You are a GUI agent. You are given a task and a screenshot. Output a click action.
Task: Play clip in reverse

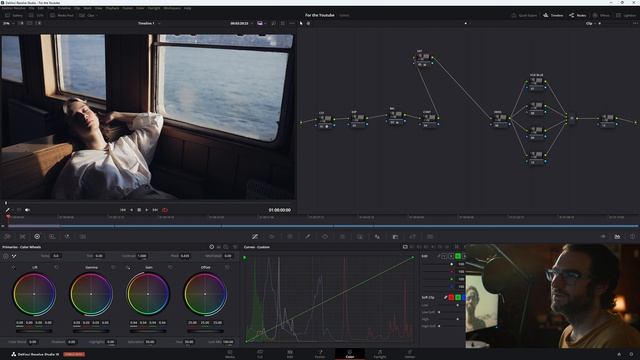pyautogui.click(x=131, y=210)
